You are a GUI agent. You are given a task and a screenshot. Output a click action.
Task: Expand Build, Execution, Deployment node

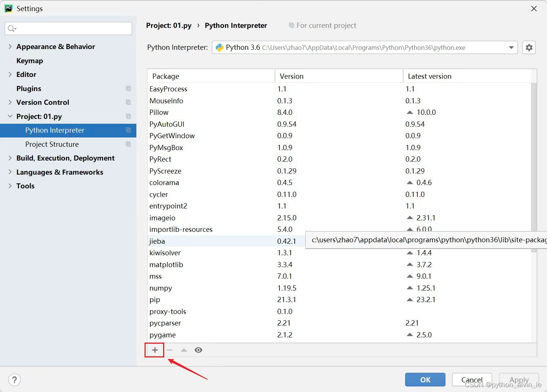point(10,158)
